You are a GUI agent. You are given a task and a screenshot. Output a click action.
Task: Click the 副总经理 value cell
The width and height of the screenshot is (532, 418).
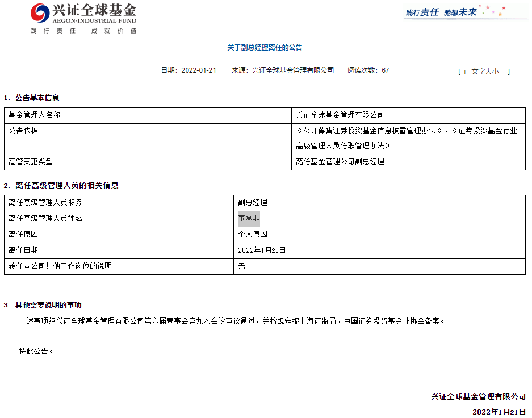coord(380,203)
